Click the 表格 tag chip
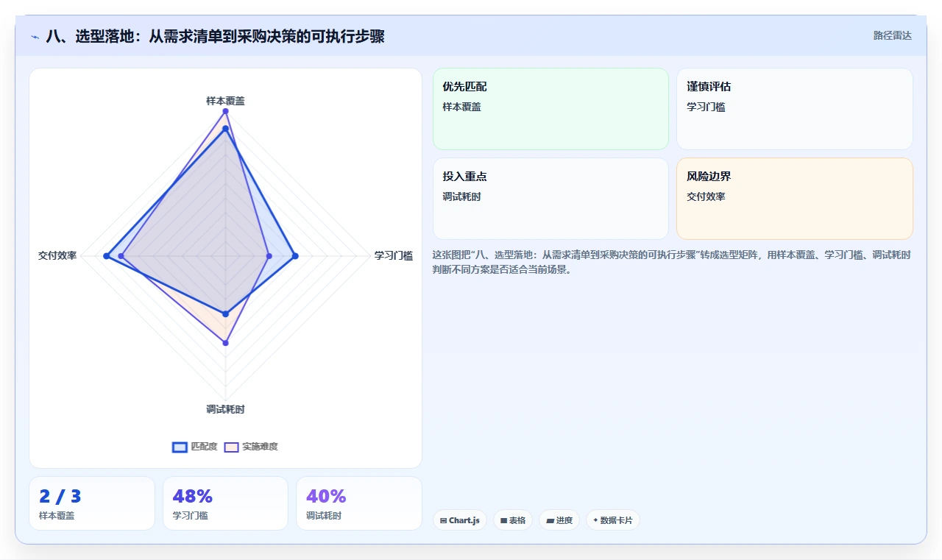This screenshot has width=942, height=560. pos(513,520)
